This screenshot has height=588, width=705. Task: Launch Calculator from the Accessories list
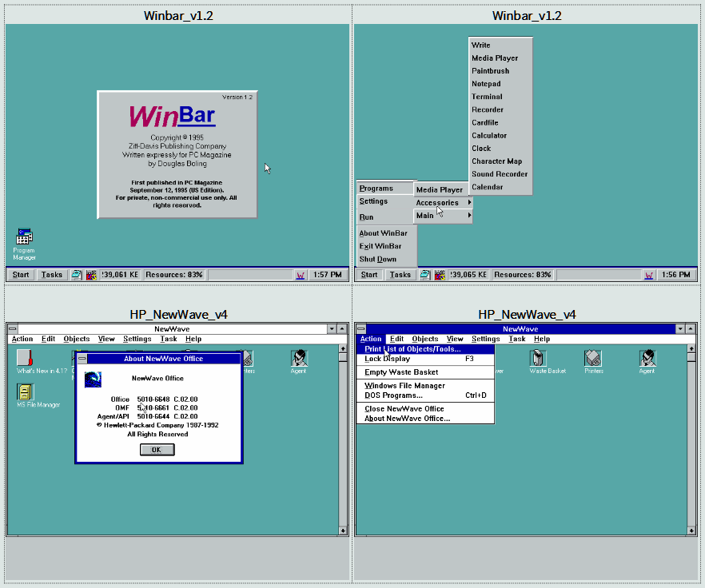(500, 135)
